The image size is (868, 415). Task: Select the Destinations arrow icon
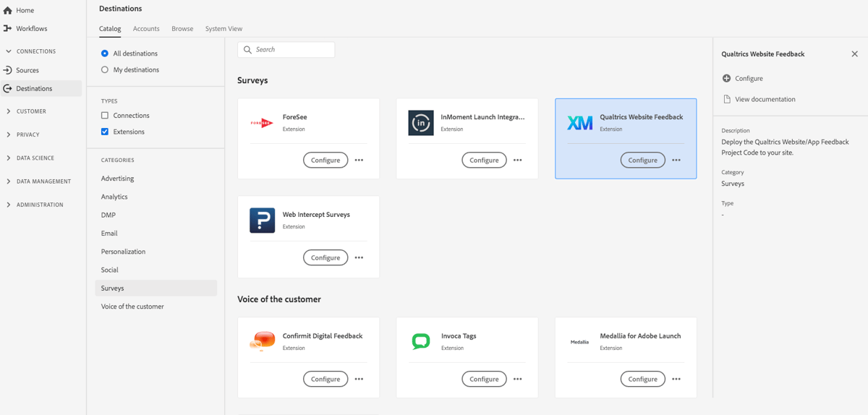click(x=8, y=88)
